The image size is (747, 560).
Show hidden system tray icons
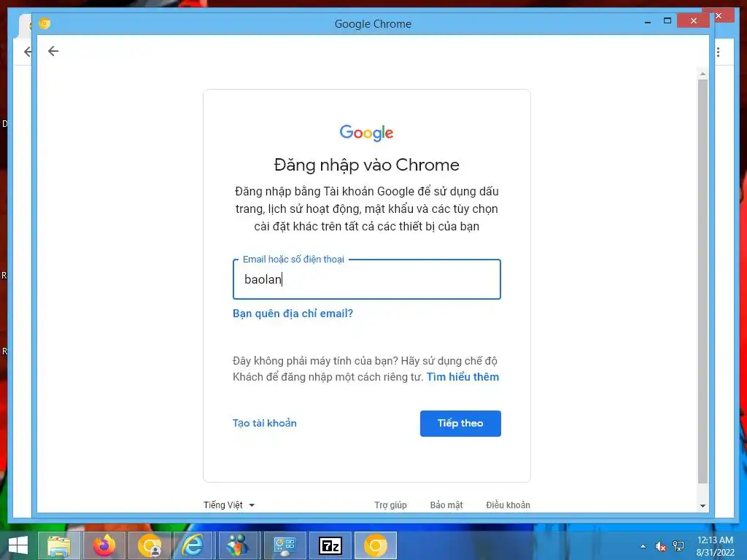coord(643,546)
